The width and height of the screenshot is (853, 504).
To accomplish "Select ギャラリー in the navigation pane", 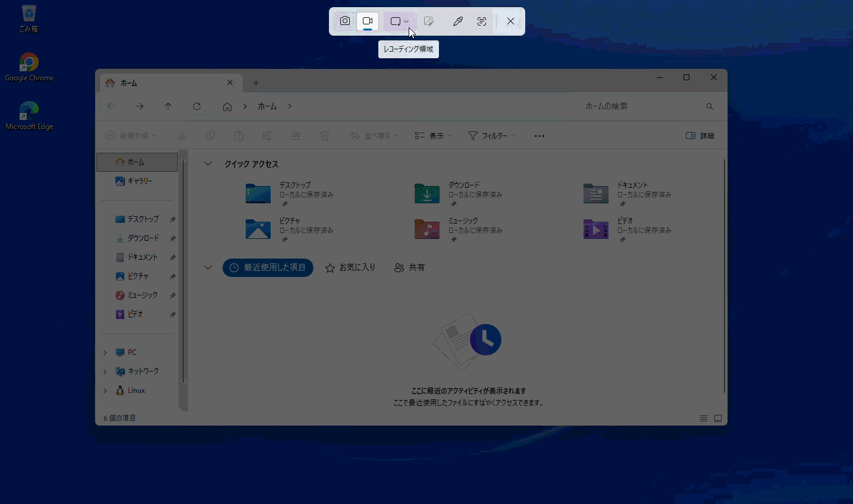I will [137, 181].
